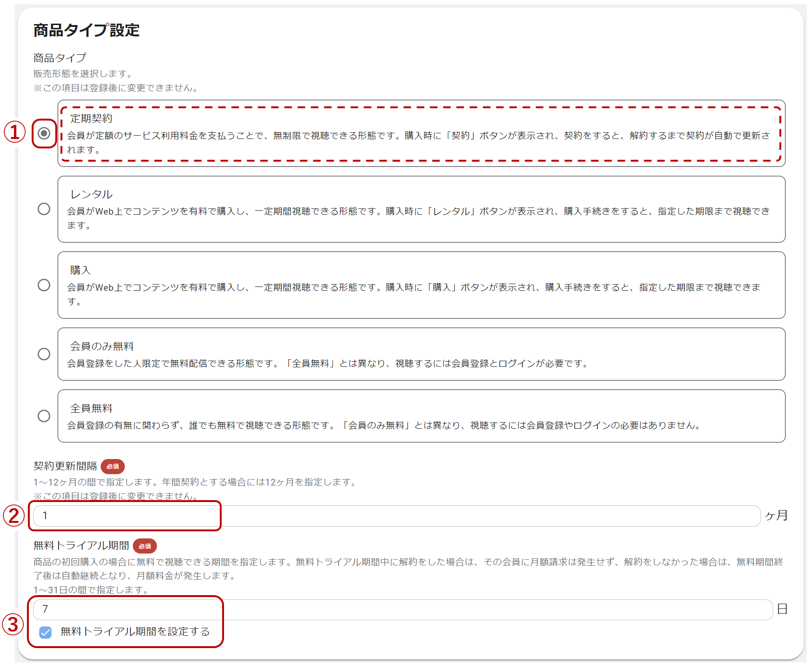
Task: Click the red circled number 3 marker
Action: (13, 624)
